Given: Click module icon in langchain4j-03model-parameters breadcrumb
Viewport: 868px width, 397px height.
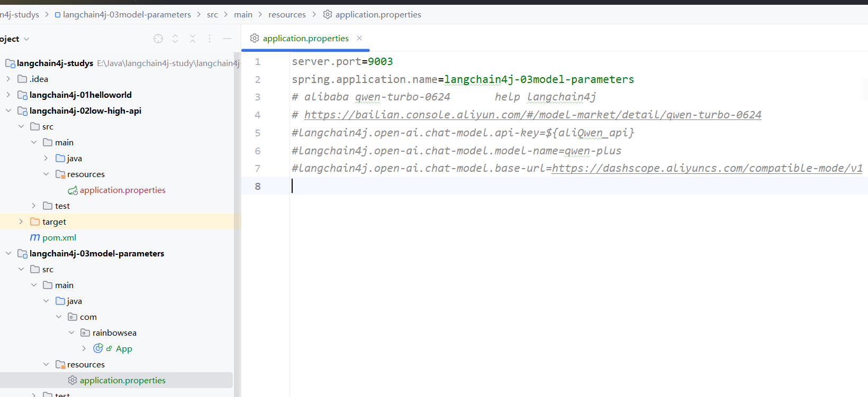Looking at the screenshot, I should (58, 15).
